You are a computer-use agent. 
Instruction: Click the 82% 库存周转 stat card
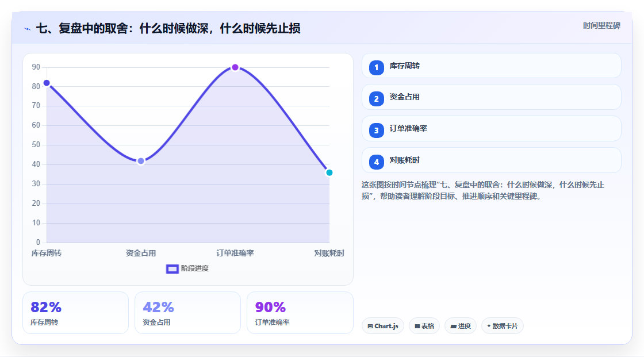(75, 313)
